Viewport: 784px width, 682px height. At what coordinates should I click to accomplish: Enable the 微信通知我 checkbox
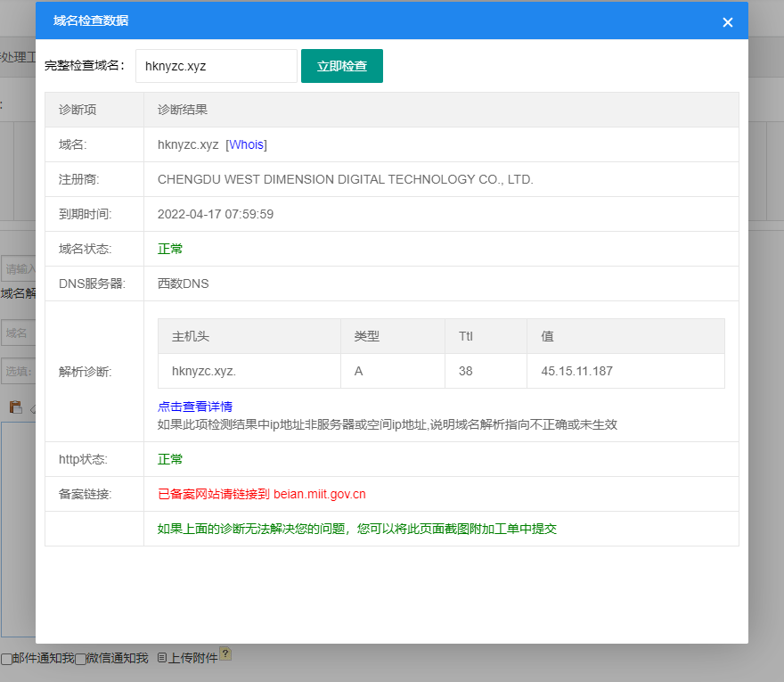coord(80,659)
